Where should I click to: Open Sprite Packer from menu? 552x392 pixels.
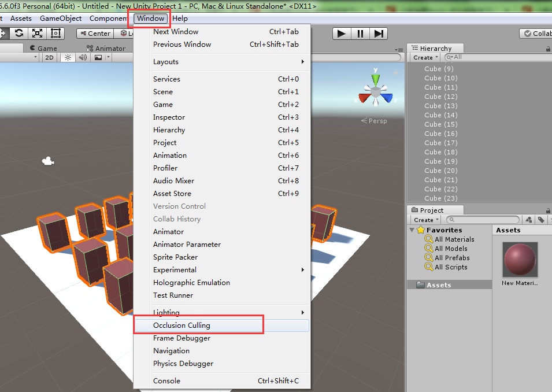[x=222, y=257]
